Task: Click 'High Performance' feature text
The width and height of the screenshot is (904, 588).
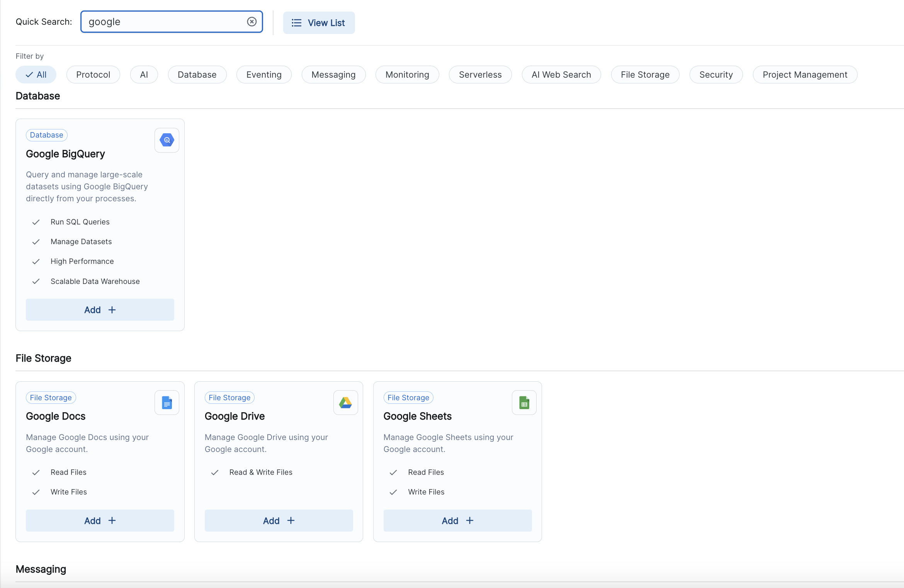Action: tap(82, 262)
